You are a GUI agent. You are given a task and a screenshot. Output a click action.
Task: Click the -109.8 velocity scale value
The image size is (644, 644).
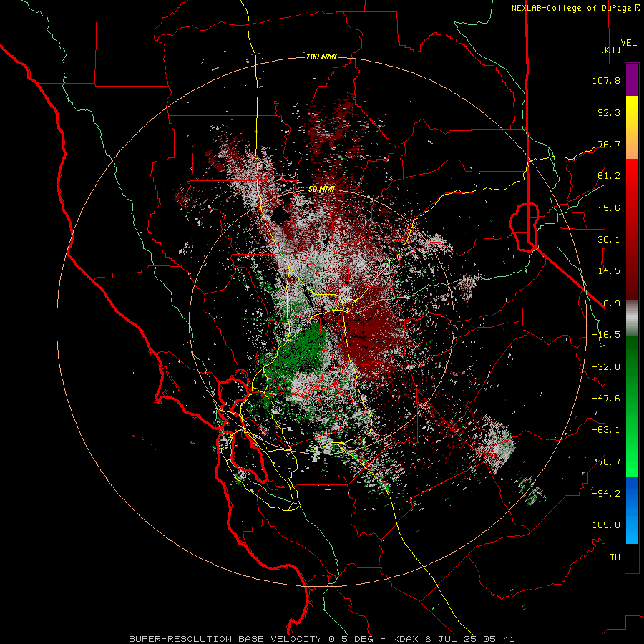click(x=603, y=525)
